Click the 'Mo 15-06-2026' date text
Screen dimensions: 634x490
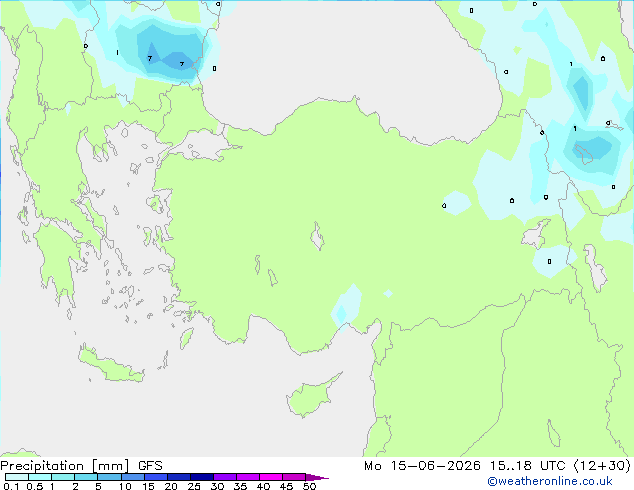coord(422,466)
